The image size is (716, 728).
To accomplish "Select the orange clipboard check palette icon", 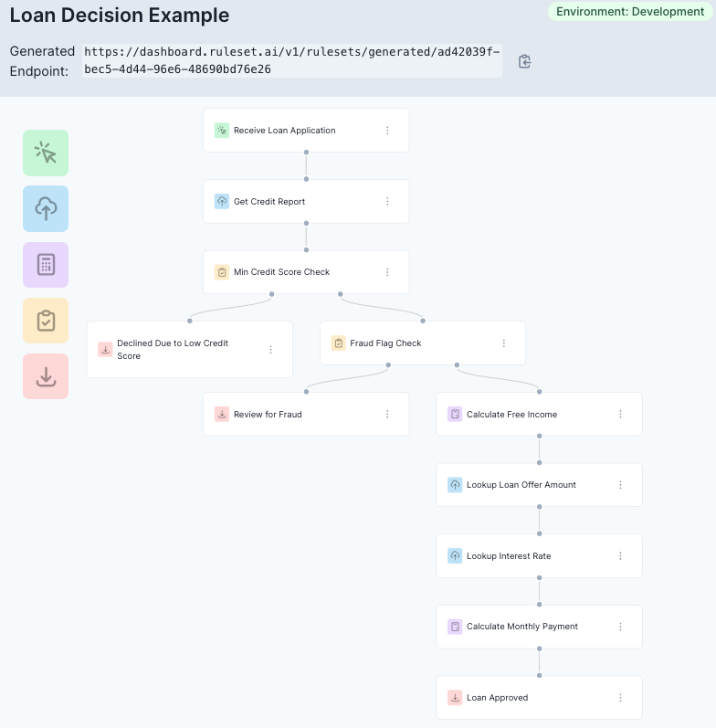I will click(46, 321).
